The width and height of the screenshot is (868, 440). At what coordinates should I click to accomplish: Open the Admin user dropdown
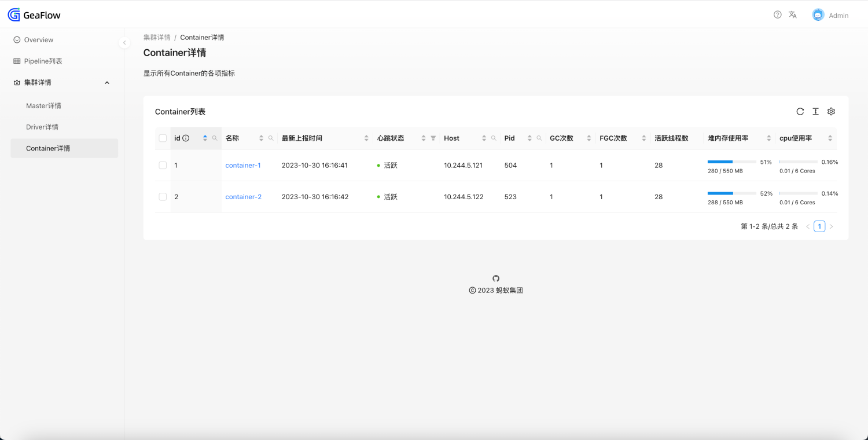830,16
